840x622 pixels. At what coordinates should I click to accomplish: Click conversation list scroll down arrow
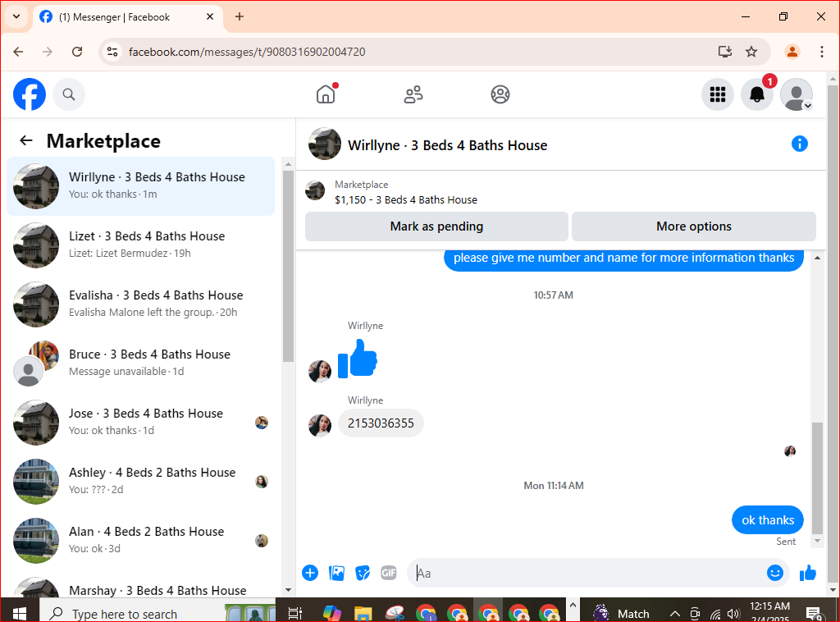coord(288,590)
